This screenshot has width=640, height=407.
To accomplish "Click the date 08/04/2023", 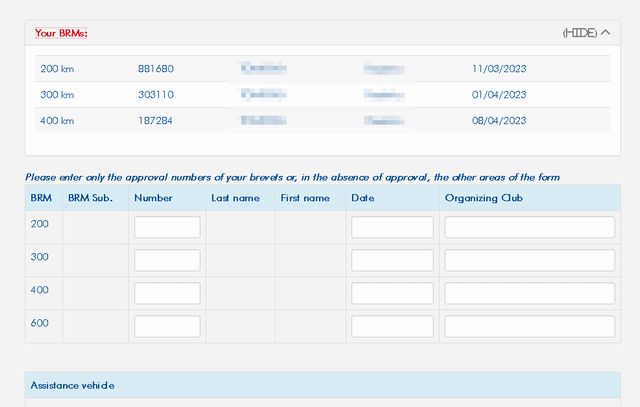I will 498,121.
